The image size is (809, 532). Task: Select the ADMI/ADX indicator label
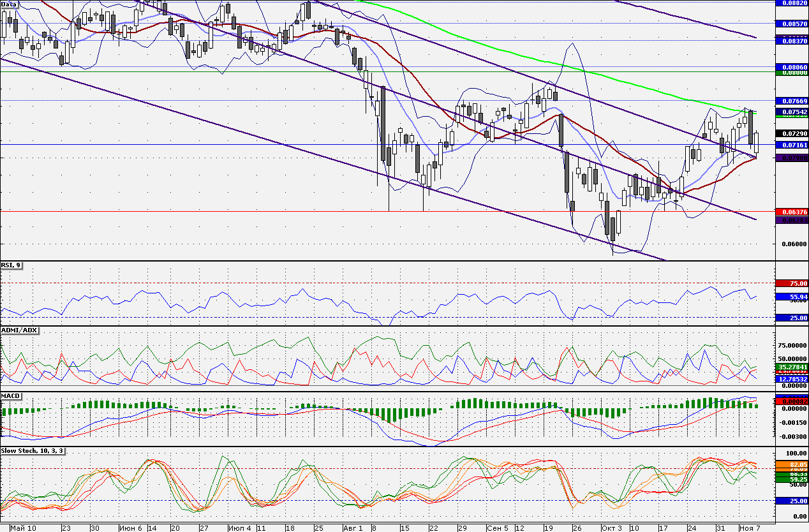pyautogui.click(x=20, y=330)
